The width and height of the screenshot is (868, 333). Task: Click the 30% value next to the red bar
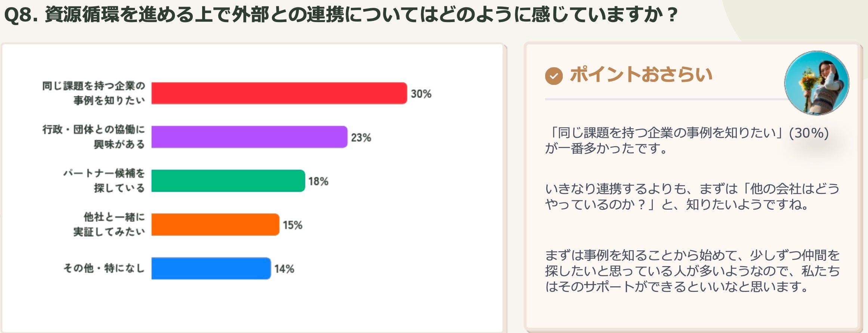pyautogui.click(x=421, y=94)
